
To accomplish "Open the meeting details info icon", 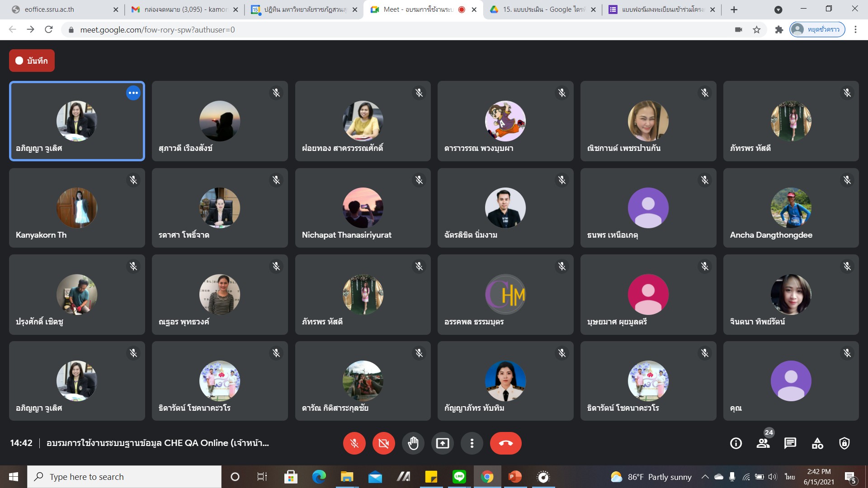I will tap(736, 443).
